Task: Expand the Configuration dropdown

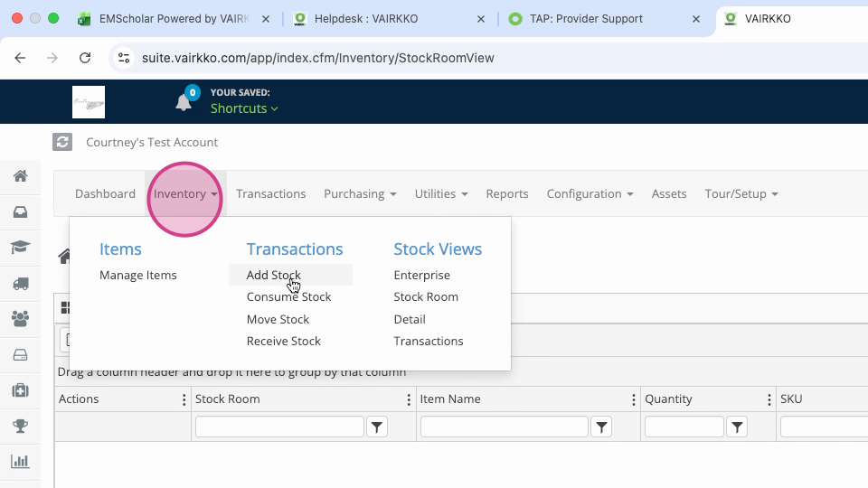Action: pyautogui.click(x=590, y=193)
